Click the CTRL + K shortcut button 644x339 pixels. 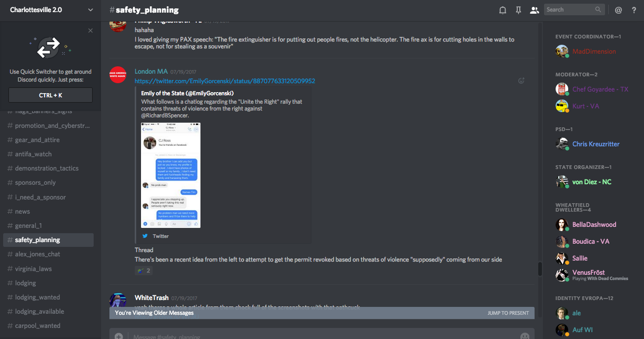pyautogui.click(x=51, y=95)
